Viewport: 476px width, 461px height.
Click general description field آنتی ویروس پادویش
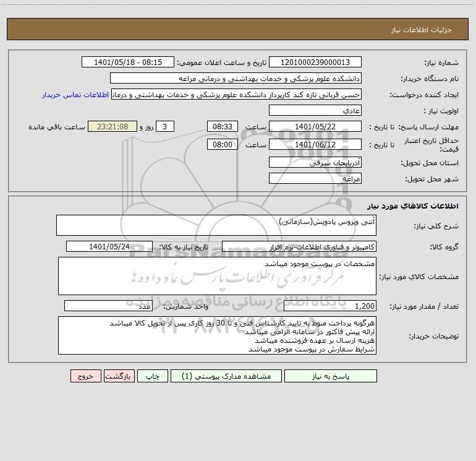(x=216, y=225)
